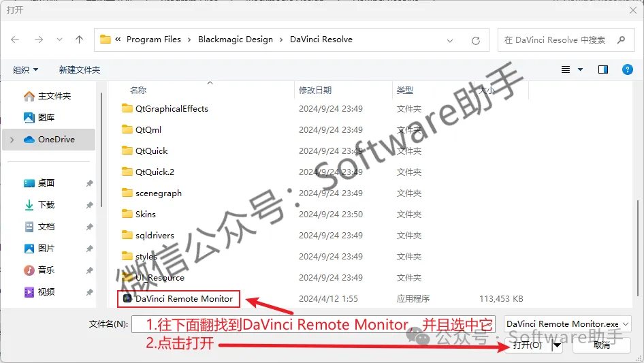Go forward with the right arrow
This screenshot has height=363, width=644.
coord(39,40)
